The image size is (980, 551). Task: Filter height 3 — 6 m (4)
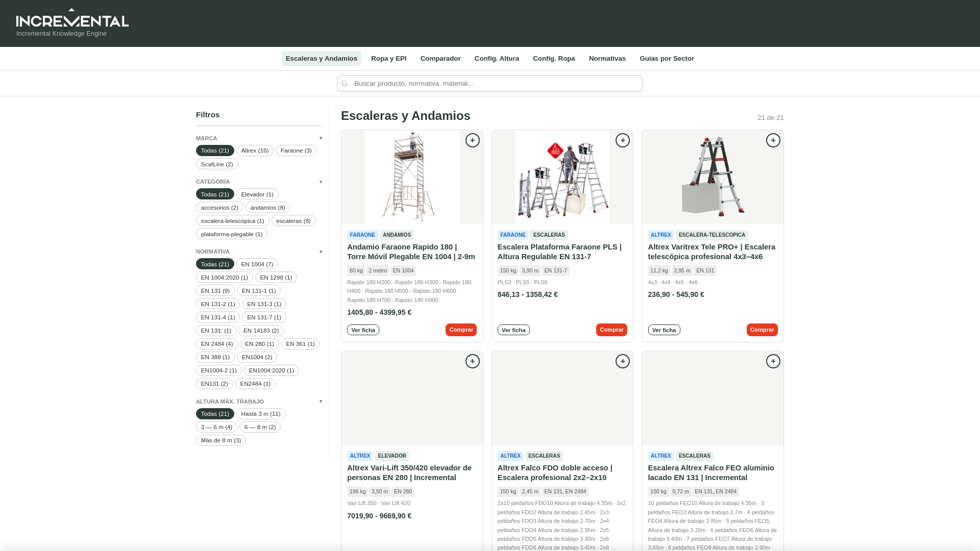coord(216,427)
